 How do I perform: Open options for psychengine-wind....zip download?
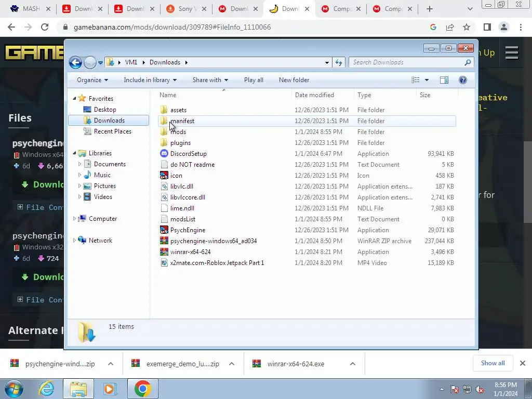pos(111,364)
